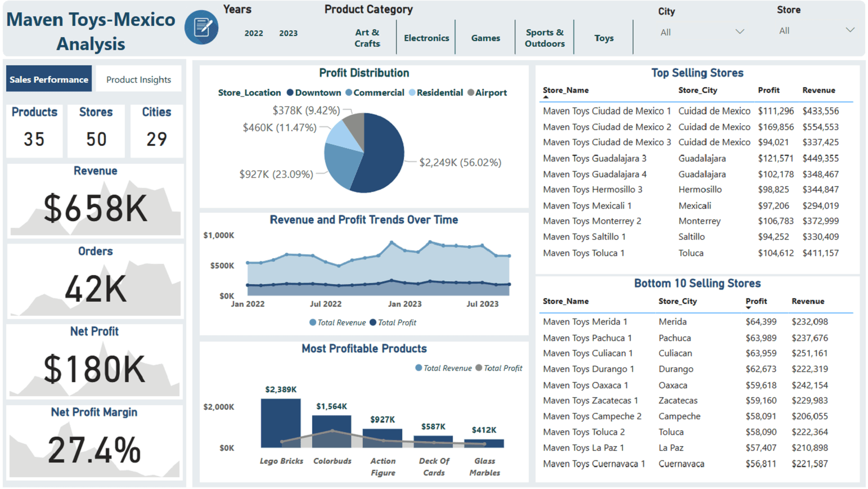Click the light blue Residential pie slice
868x489 pixels.
click(x=345, y=136)
